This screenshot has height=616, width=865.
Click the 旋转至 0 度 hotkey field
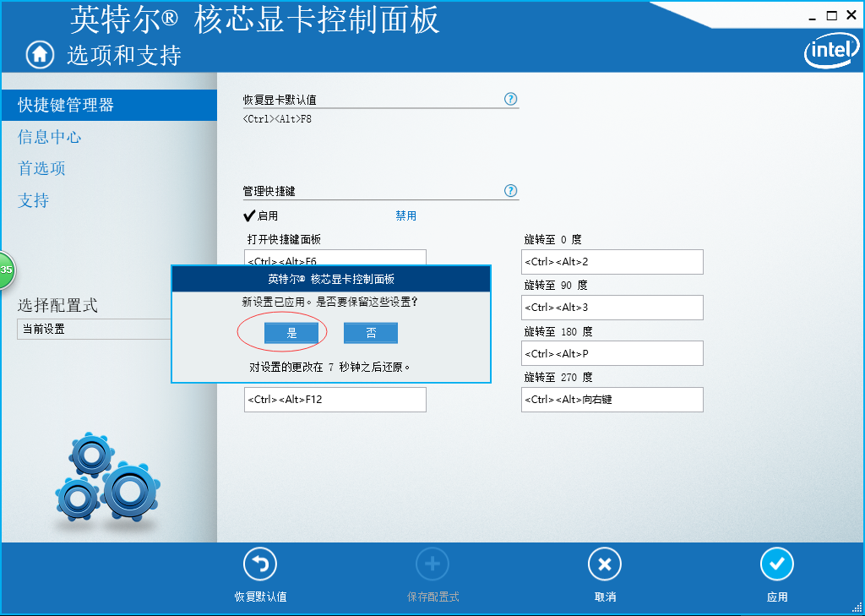612,262
